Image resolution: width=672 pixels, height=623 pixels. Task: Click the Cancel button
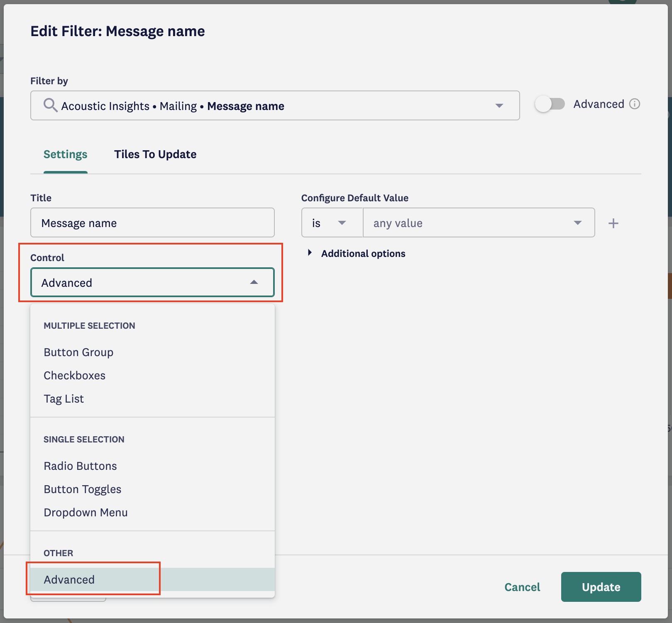[x=522, y=587]
